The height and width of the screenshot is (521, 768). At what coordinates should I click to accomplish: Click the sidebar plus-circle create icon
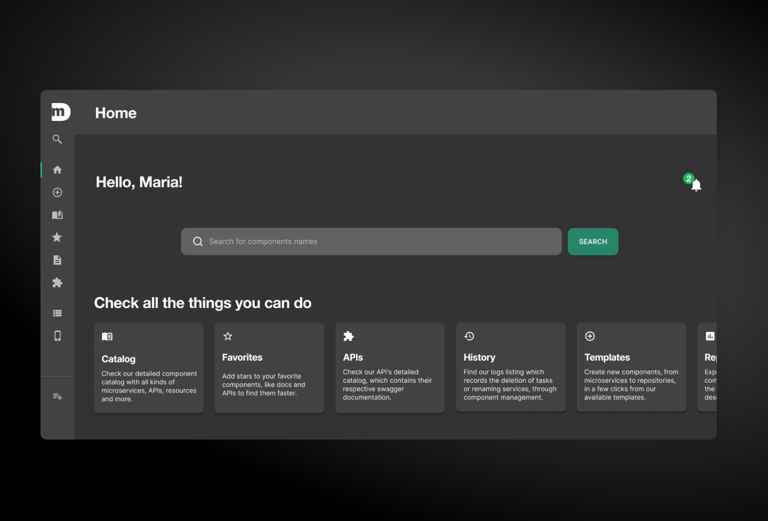point(57,192)
